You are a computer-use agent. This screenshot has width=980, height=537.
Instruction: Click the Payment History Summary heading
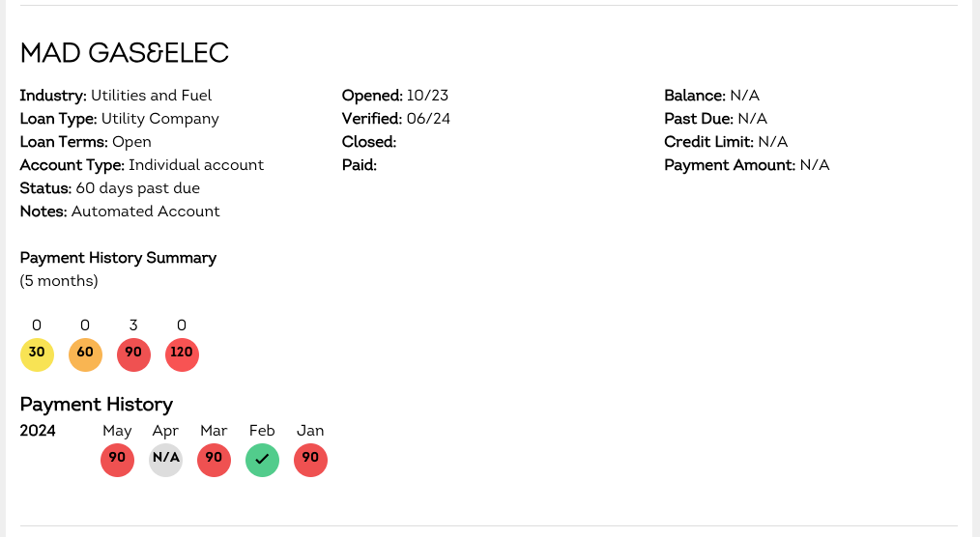pos(118,258)
